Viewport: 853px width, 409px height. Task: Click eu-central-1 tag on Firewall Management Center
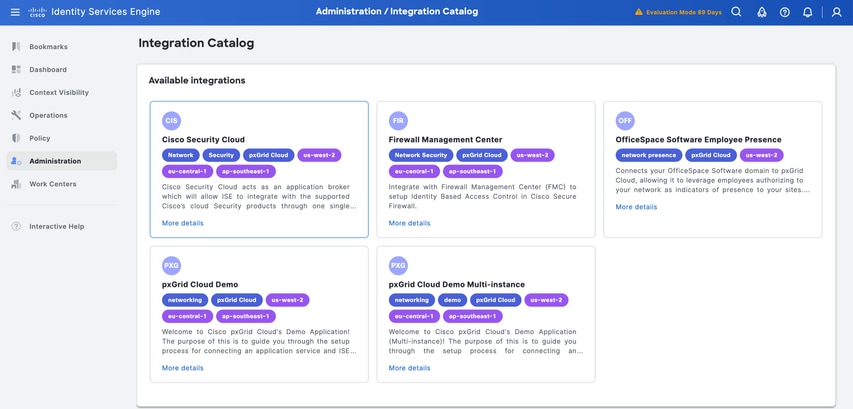click(x=415, y=171)
